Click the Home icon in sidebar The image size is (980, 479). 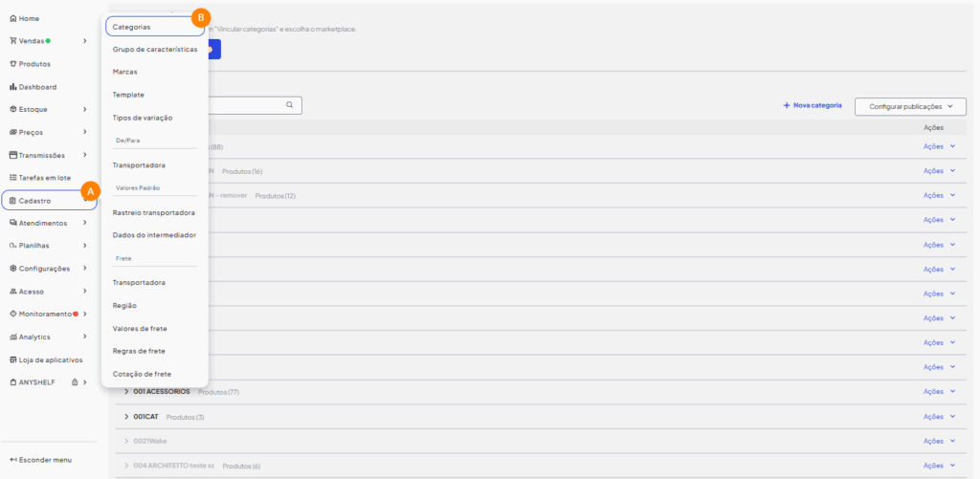(12, 18)
